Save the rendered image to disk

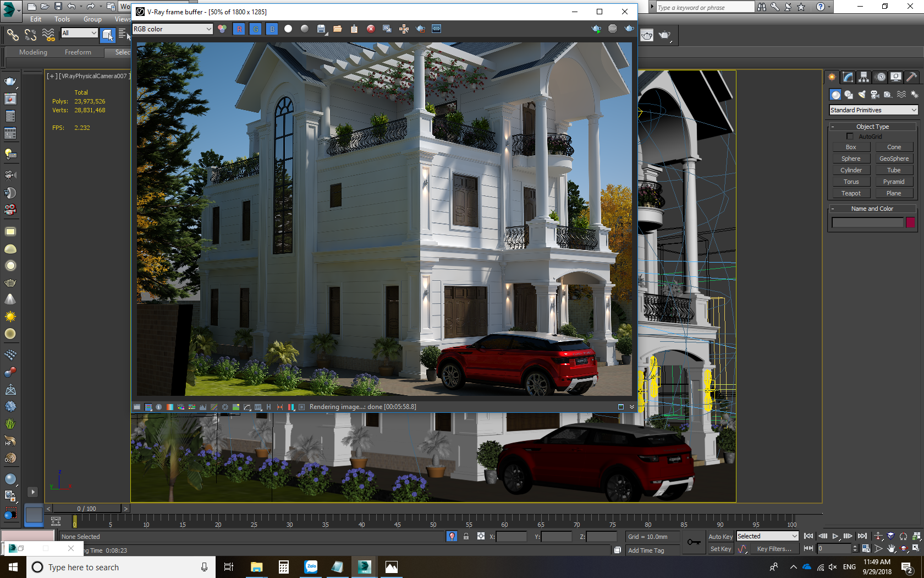coord(321,29)
